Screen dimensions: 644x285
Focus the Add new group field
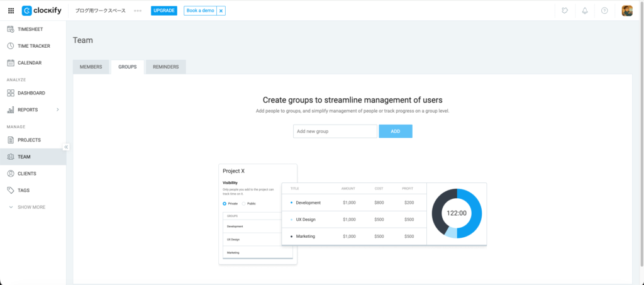335,131
